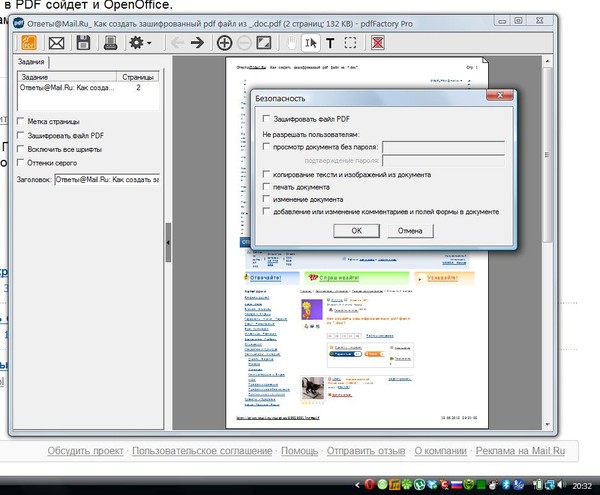
Task: Print the document with printer icon
Action: tap(110, 42)
